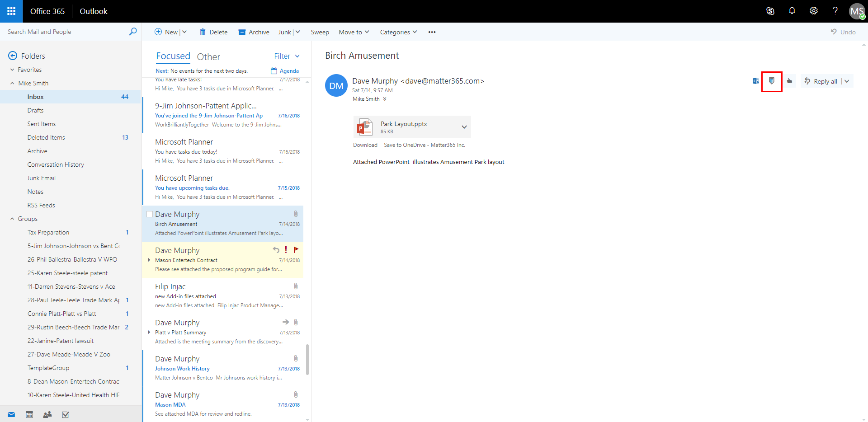This screenshot has height=422, width=868.
Task: Click the PowerPoint icon of Park Layout.pptx
Action: tap(365, 127)
